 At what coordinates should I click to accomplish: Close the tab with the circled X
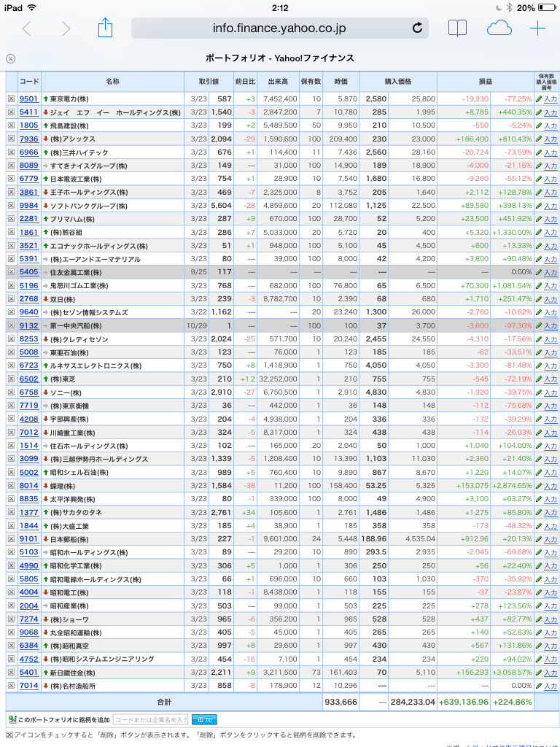(x=10, y=58)
